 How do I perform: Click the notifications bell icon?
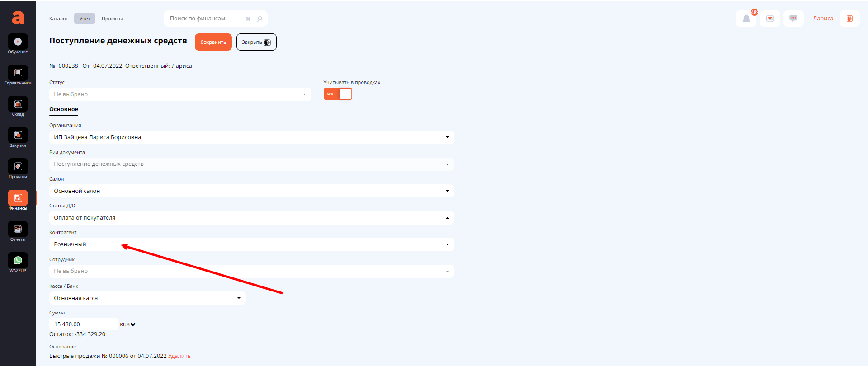pos(746,19)
